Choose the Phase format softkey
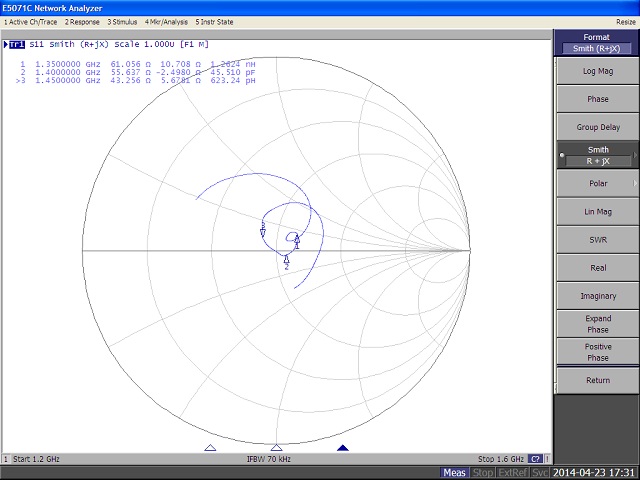The height and width of the screenshot is (480, 640). click(x=598, y=99)
